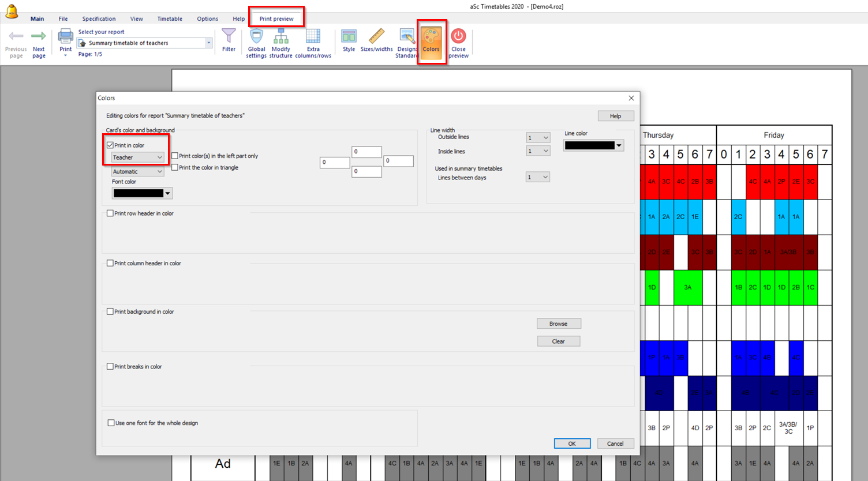Click the OK button
Viewport: 868px width, 481px height.
[x=572, y=444]
